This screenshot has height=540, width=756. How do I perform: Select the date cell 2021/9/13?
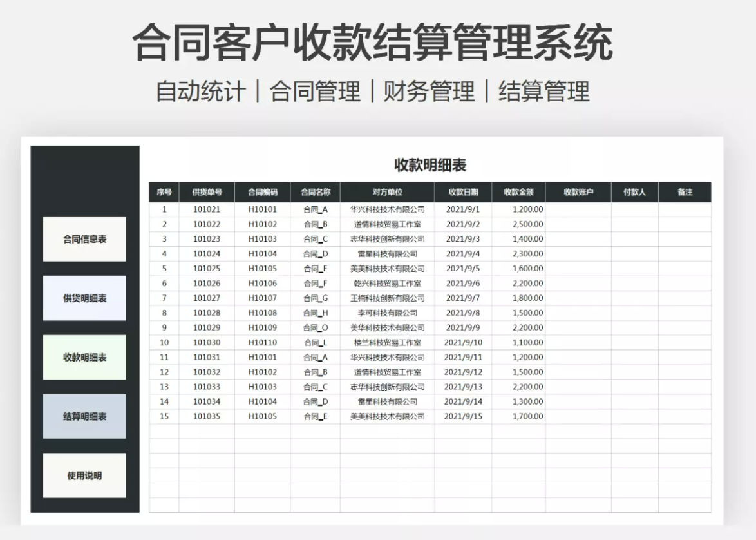point(463,387)
